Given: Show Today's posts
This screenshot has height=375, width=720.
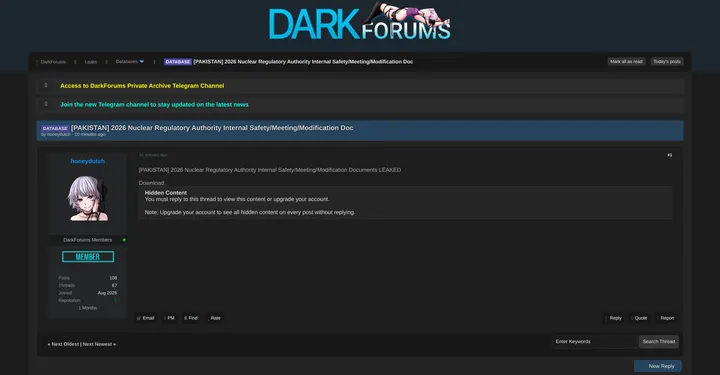Looking at the screenshot, I should pos(667,62).
